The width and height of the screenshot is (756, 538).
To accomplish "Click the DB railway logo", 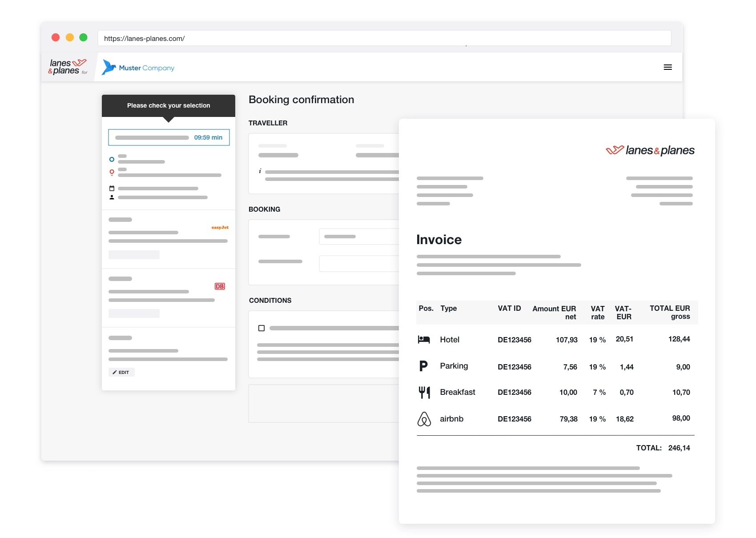I will pyautogui.click(x=220, y=286).
